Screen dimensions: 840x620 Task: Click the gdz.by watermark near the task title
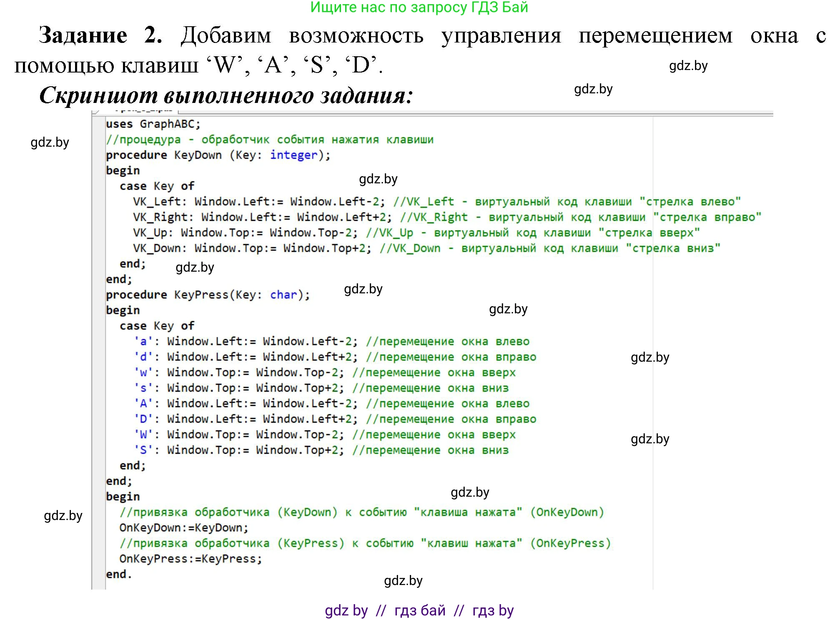click(x=690, y=65)
